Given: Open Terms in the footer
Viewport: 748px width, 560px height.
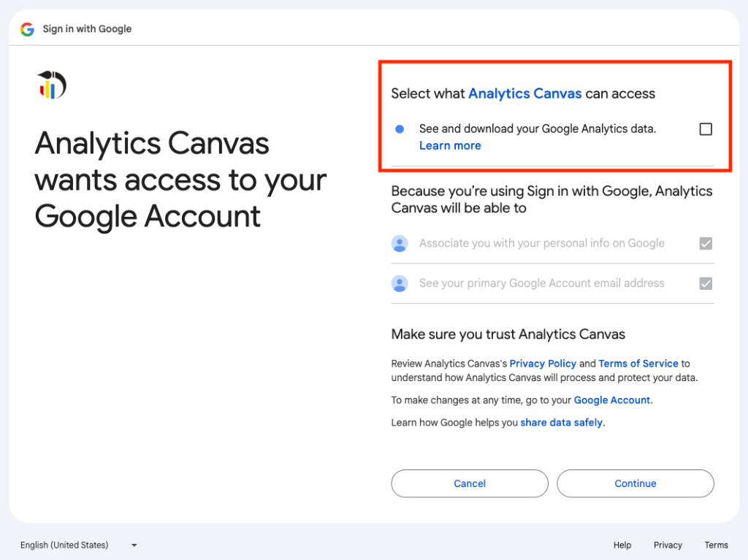Looking at the screenshot, I should pyautogui.click(x=716, y=545).
